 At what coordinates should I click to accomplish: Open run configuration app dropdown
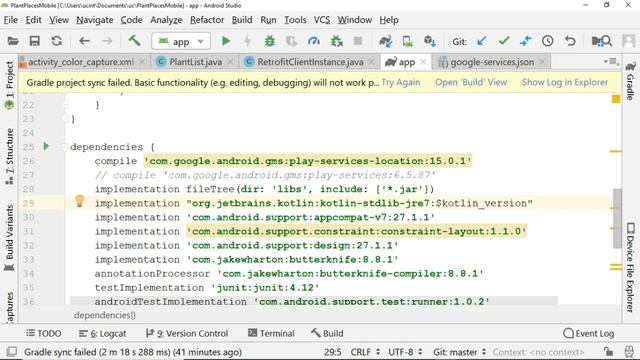(181, 41)
